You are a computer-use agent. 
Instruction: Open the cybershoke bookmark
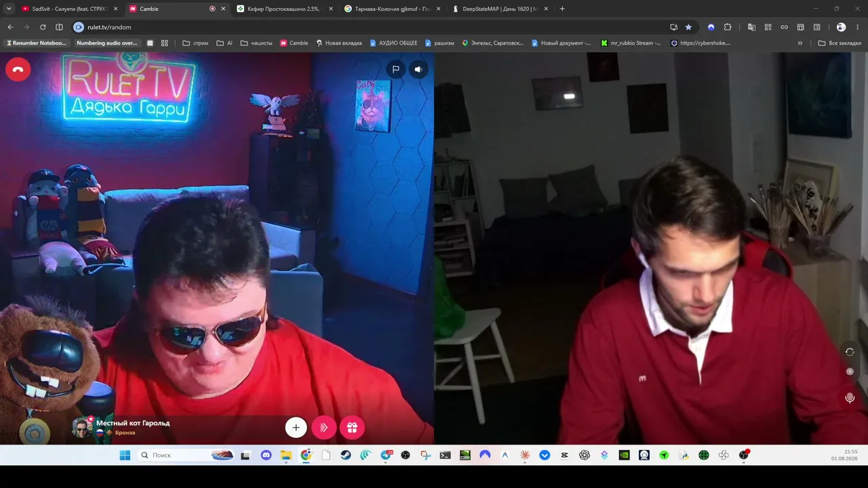[701, 43]
